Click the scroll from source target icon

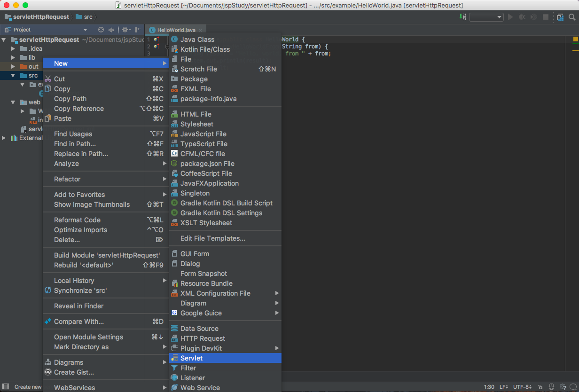pyautogui.click(x=101, y=30)
